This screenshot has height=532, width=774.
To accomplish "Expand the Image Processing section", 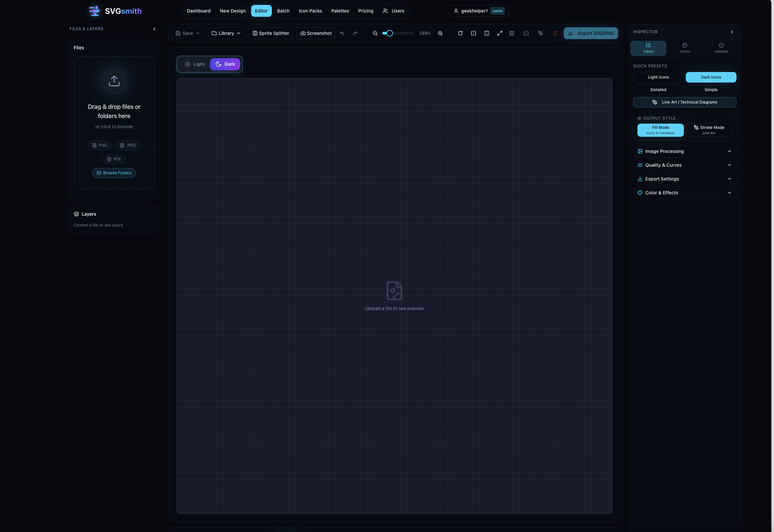I will click(684, 151).
